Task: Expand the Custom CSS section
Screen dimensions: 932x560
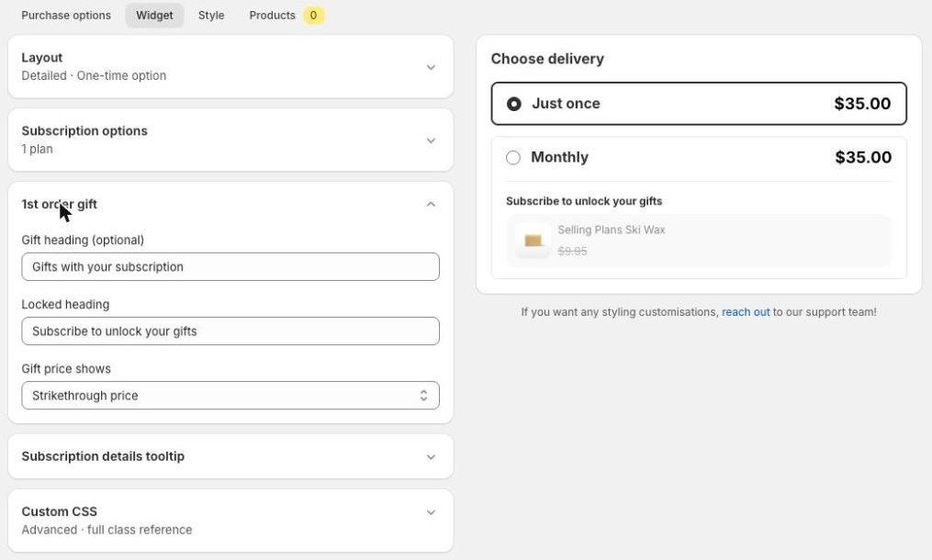Action: pos(431,512)
